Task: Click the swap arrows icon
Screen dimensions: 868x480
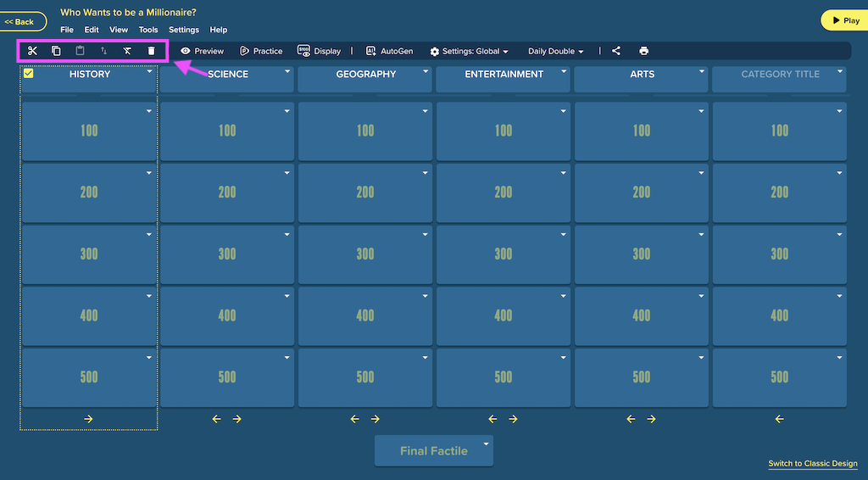Action: (x=103, y=51)
